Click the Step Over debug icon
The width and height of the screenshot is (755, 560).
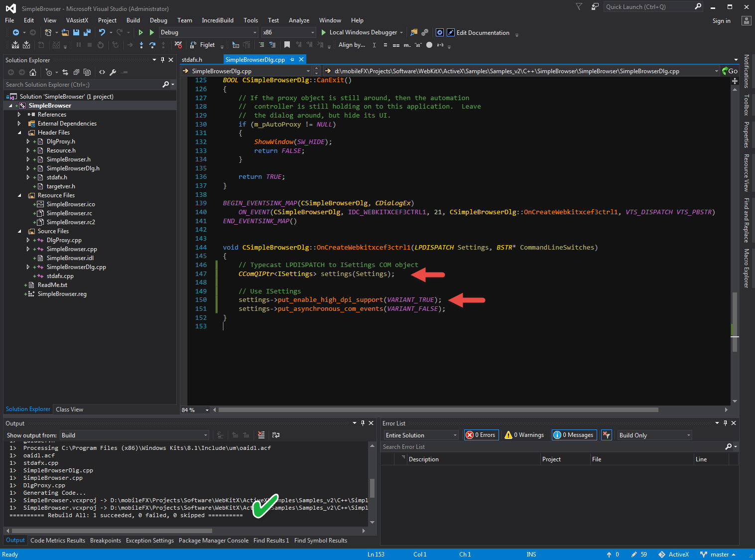pos(152,45)
